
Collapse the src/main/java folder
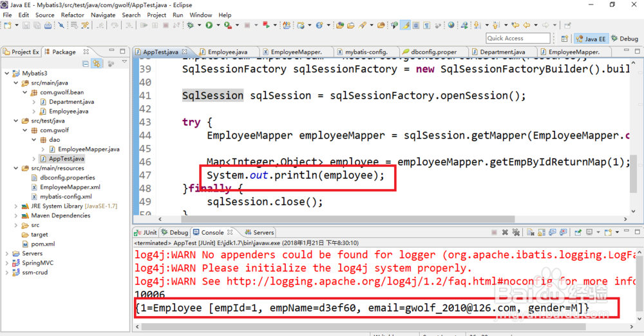pos(16,83)
